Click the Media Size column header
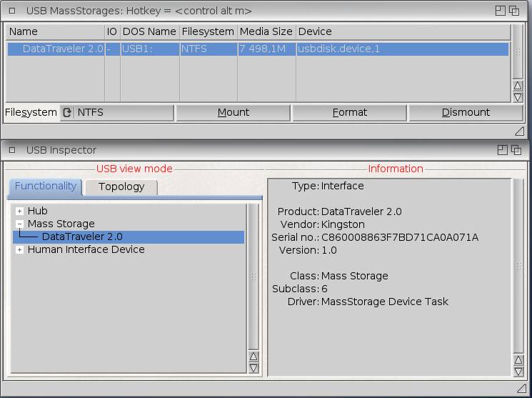Image resolution: width=532 pixels, height=398 pixels. [266, 31]
